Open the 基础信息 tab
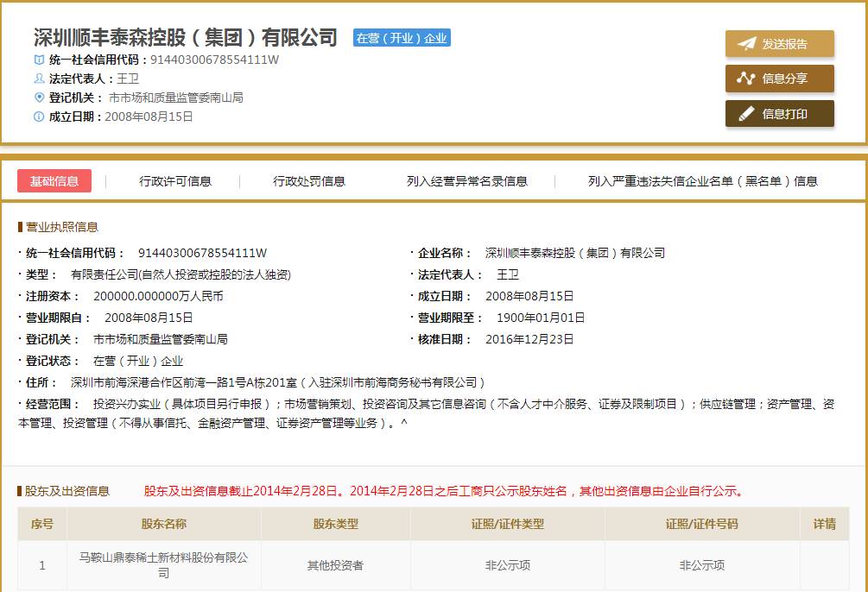The image size is (868, 592). pyautogui.click(x=54, y=181)
